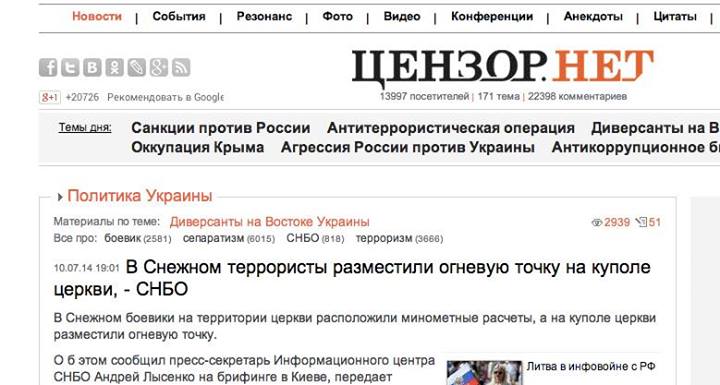Open article headline about Снежном террористы
This screenshot has width=720, height=385.
click(x=352, y=278)
